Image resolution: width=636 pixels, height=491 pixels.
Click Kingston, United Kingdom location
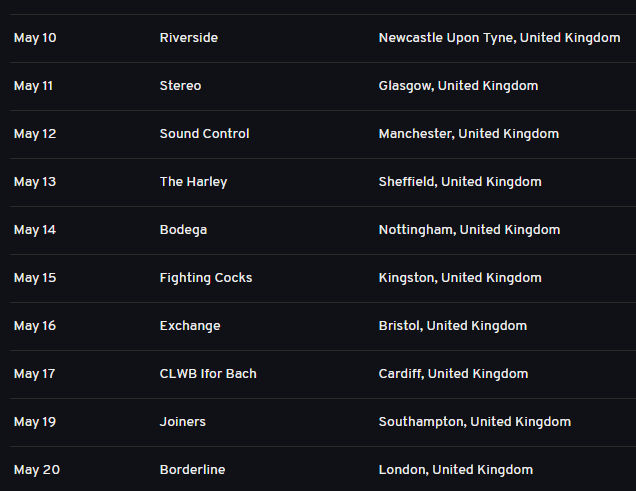click(459, 278)
